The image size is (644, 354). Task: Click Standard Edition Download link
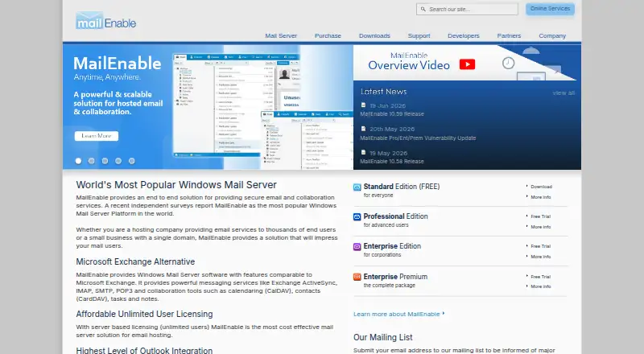(x=541, y=187)
